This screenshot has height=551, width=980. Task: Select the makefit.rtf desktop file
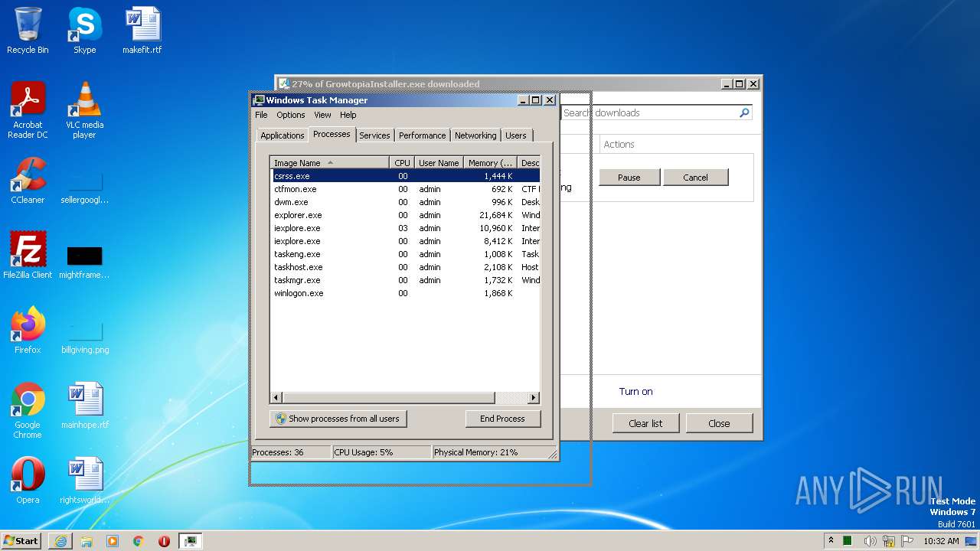tap(142, 31)
